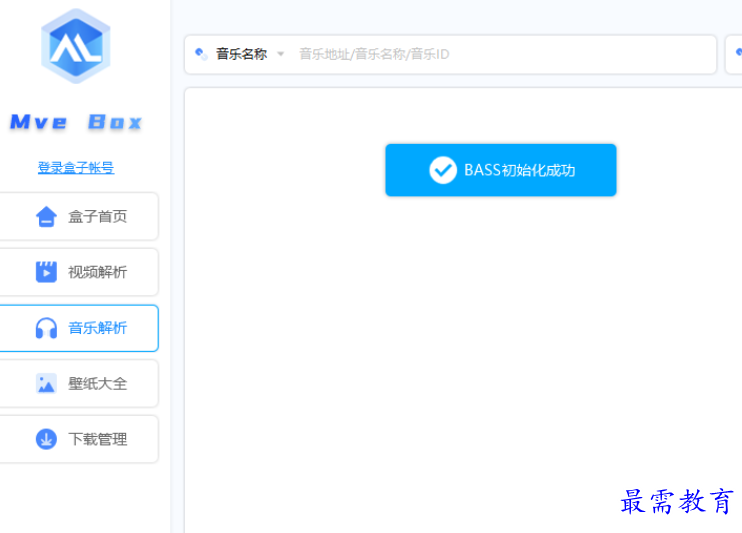Click the video clapper icon beside 视频解析
This screenshot has height=533, width=742.
tap(46, 272)
